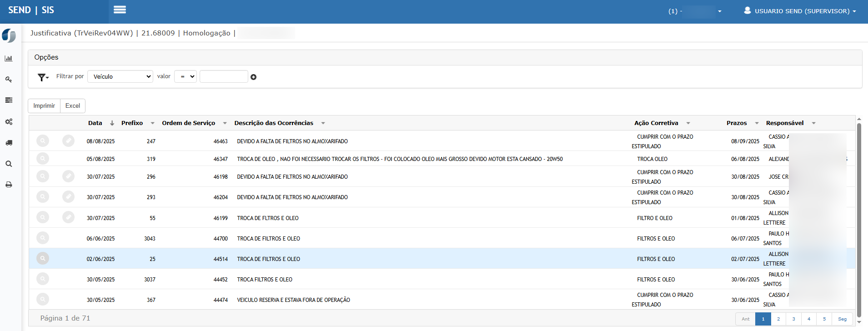Open Prefixo column filter arrow
This screenshot has height=331, width=868.
click(x=152, y=123)
